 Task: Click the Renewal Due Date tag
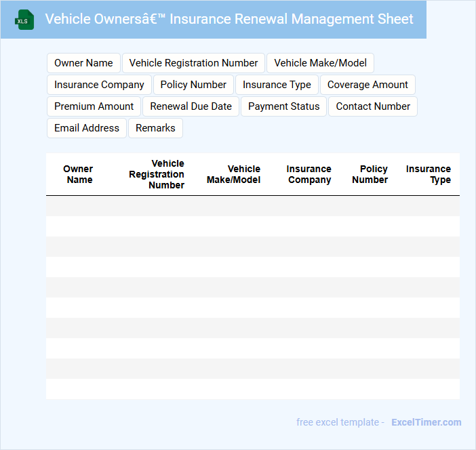click(191, 106)
